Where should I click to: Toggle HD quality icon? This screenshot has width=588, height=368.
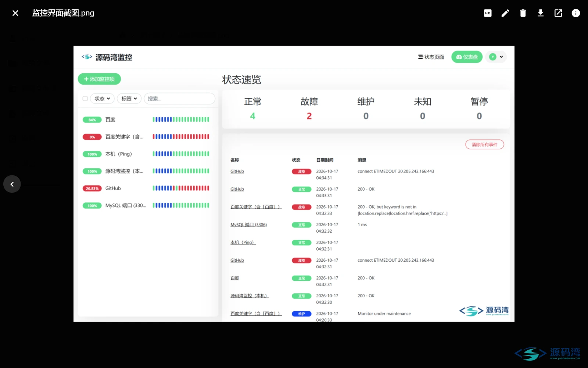[488, 13]
